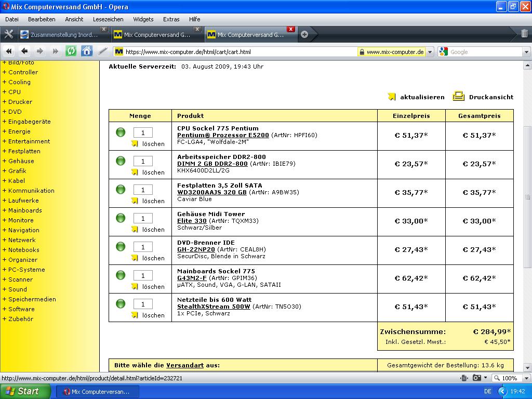Click the Start button
532x399 pixels.
coord(25,391)
